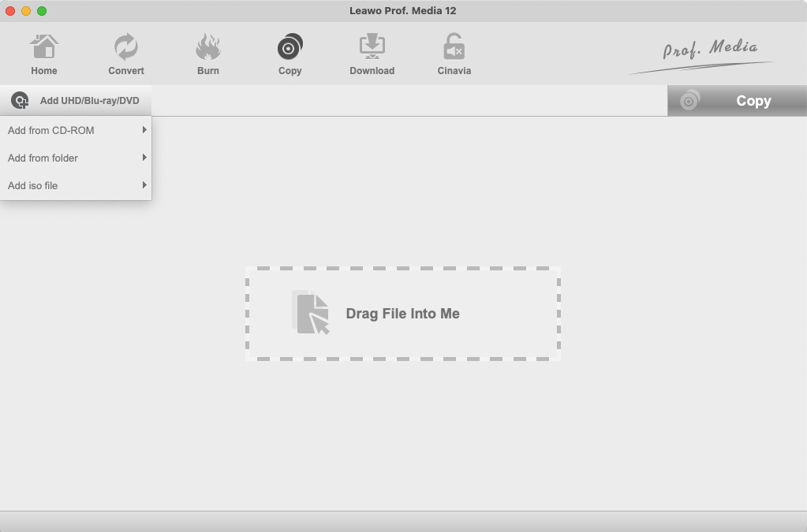Click the drag file document icon
Image resolution: width=807 pixels, height=532 pixels.
pos(311,313)
